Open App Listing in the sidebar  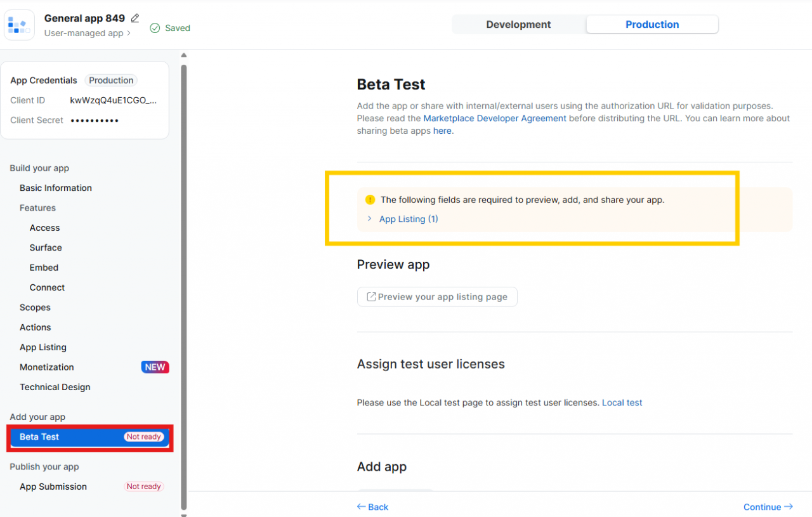click(43, 348)
